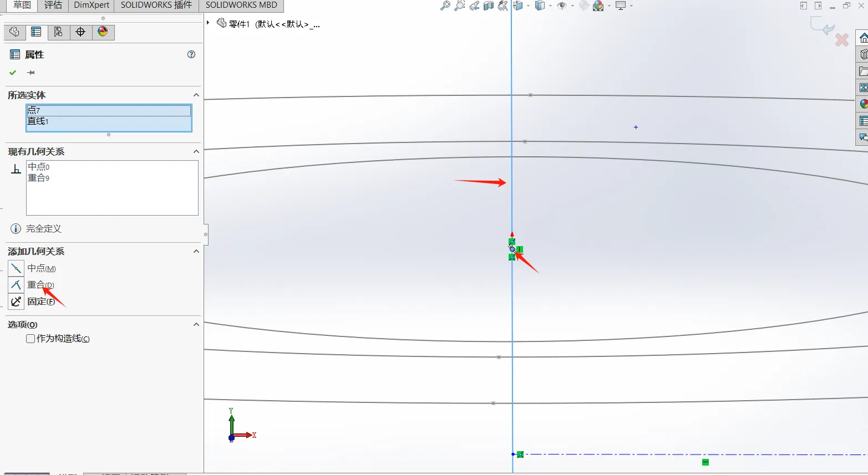Click the Zoom to Fit icon
Screen dimensions: 868x475
(445, 6)
